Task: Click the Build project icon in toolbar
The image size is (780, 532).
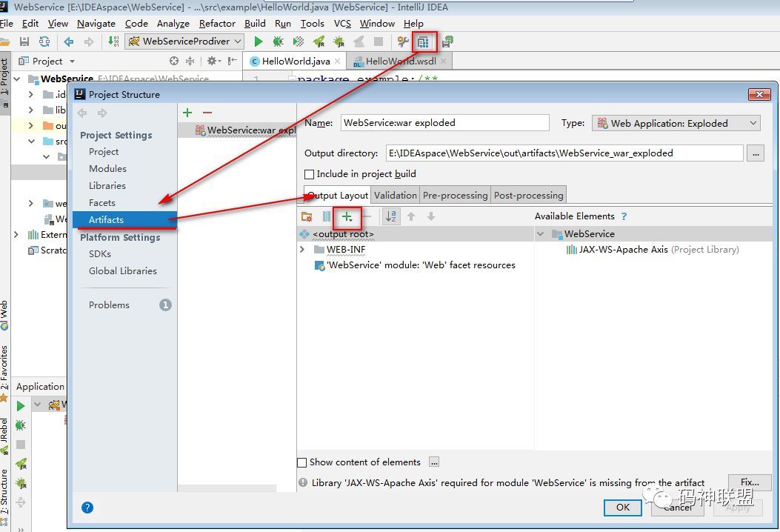Action: pos(113,41)
